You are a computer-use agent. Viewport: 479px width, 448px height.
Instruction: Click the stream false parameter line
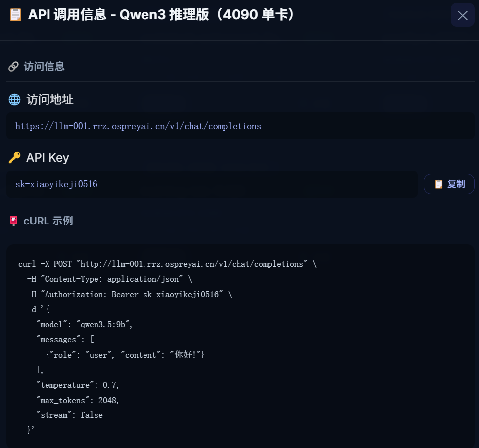[69, 415]
